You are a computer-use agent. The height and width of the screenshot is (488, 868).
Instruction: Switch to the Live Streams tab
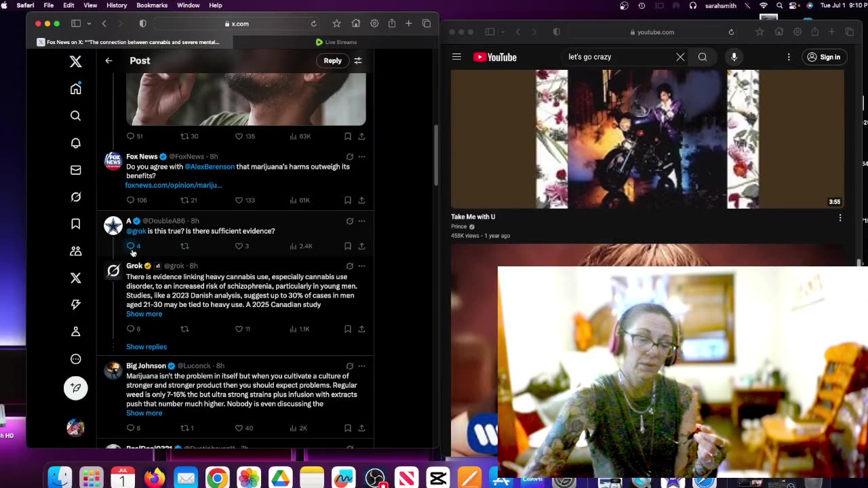(336, 42)
